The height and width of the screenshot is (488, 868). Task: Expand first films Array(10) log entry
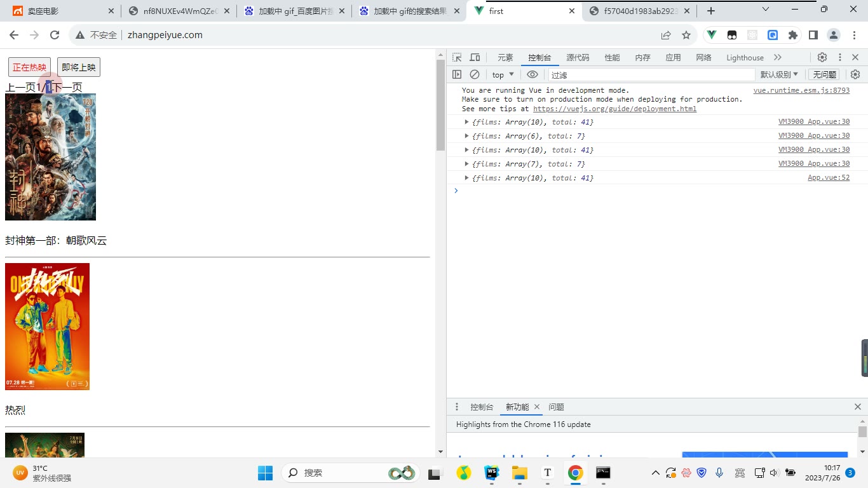(x=467, y=122)
